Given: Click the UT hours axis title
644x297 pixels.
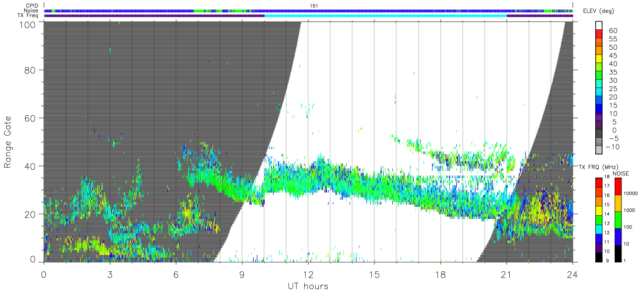Looking at the screenshot, I should (308, 287).
